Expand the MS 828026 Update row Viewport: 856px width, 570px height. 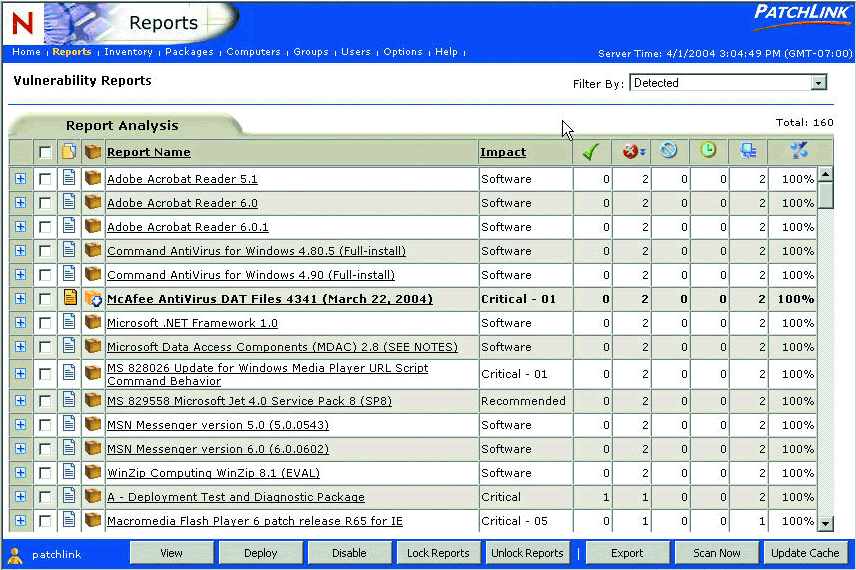point(21,374)
